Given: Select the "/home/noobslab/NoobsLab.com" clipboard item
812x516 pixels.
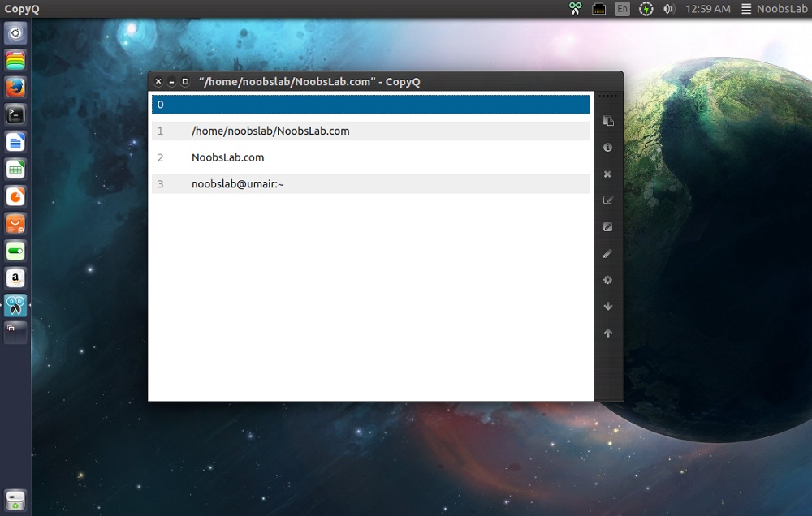Looking at the screenshot, I should [371, 131].
